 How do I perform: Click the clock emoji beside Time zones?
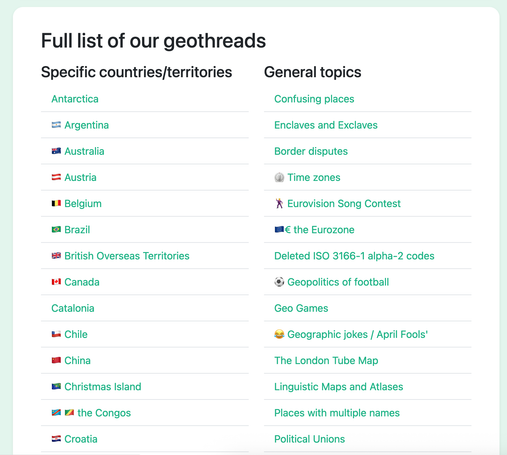click(x=279, y=177)
